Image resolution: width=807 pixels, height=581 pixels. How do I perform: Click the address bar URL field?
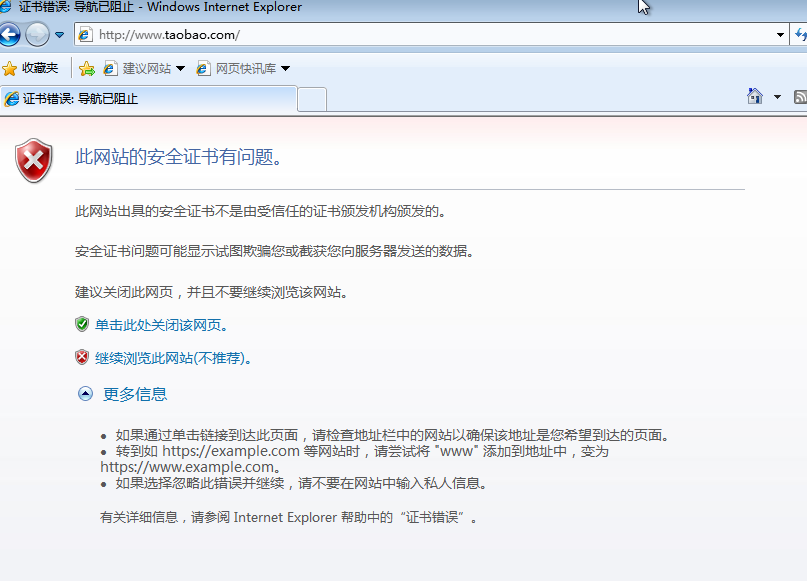(431, 34)
